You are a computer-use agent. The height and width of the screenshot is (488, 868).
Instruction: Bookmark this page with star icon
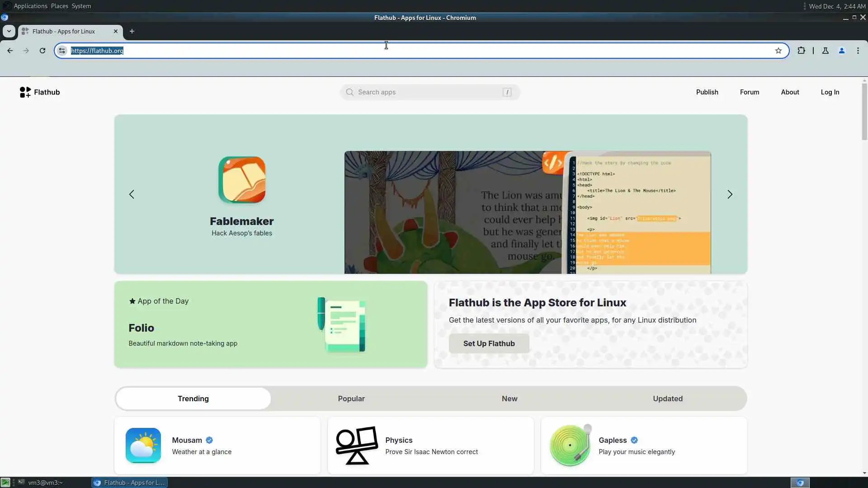[778, 51]
